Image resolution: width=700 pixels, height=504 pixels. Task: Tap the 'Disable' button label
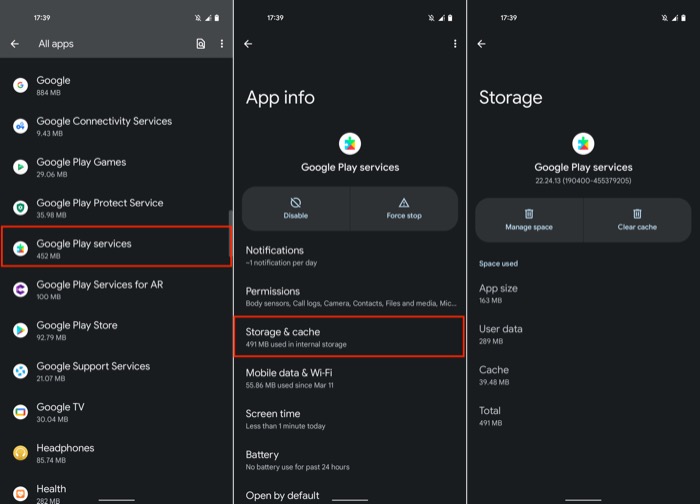pos(296,216)
